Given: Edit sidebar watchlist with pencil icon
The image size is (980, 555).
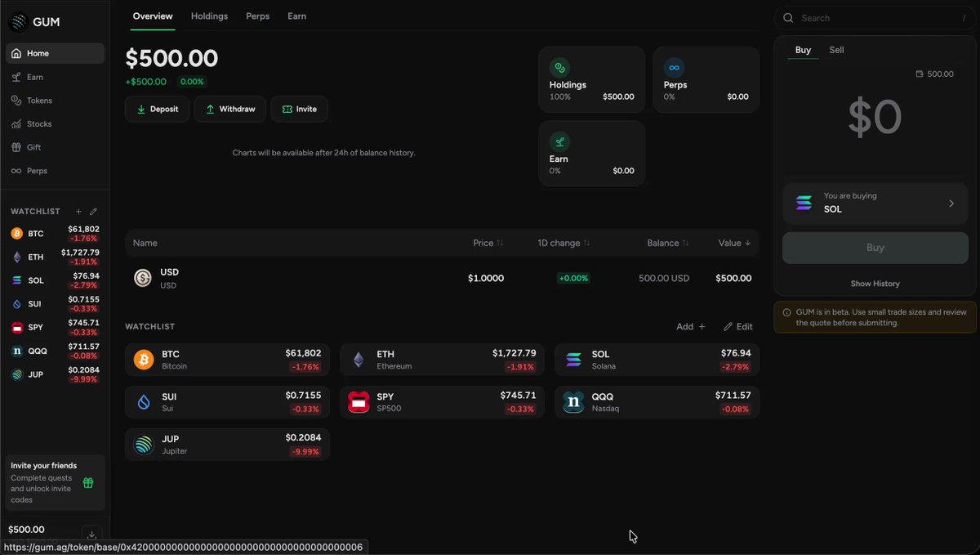Looking at the screenshot, I should tap(93, 212).
